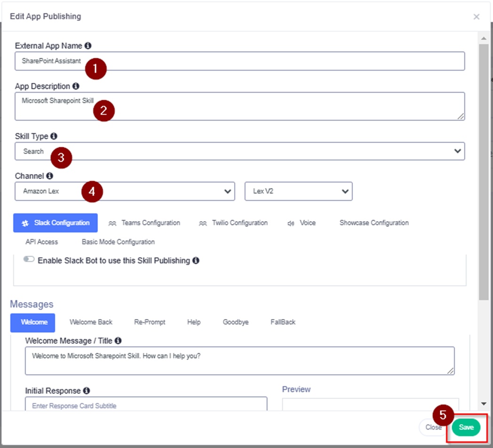Viewport: 493px width, 448px height.
Task: Click the Skill Type info icon
Action: (54, 136)
